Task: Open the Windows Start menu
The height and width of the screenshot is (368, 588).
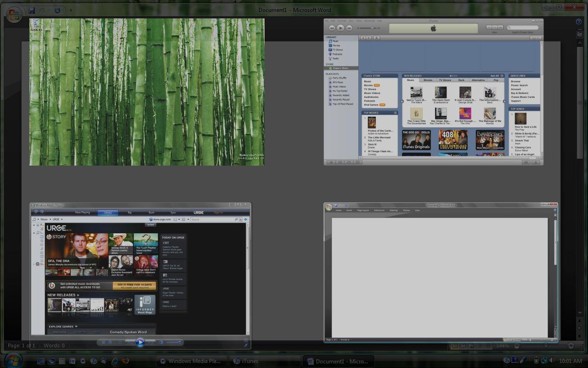Action: pyautogui.click(x=12, y=361)
